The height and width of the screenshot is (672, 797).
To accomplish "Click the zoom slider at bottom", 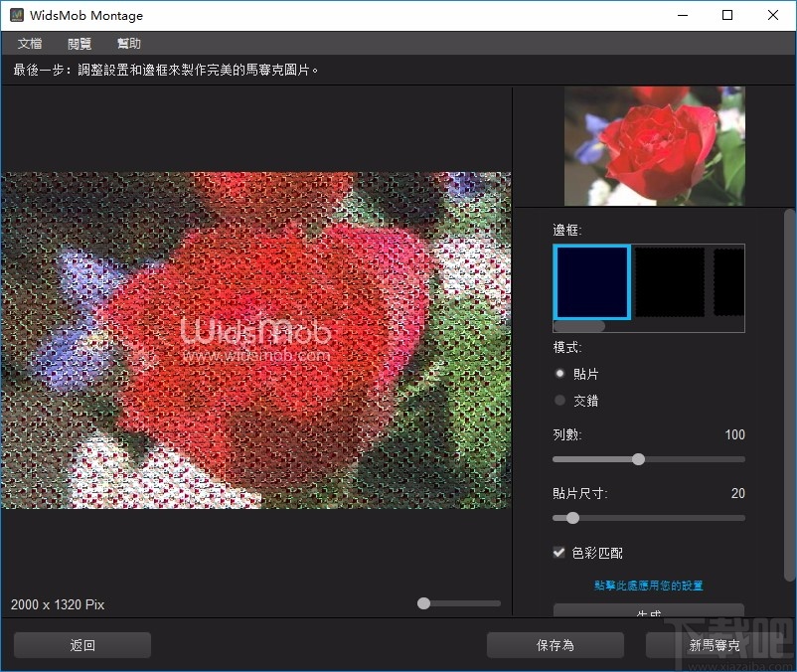I will point(422,602).
